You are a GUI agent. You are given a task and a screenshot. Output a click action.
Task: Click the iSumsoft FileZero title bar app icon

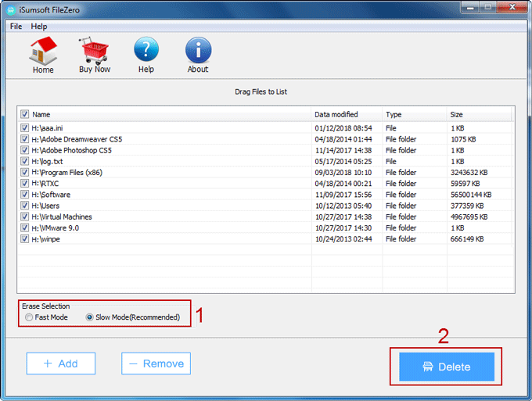click(x=11, y=10)
